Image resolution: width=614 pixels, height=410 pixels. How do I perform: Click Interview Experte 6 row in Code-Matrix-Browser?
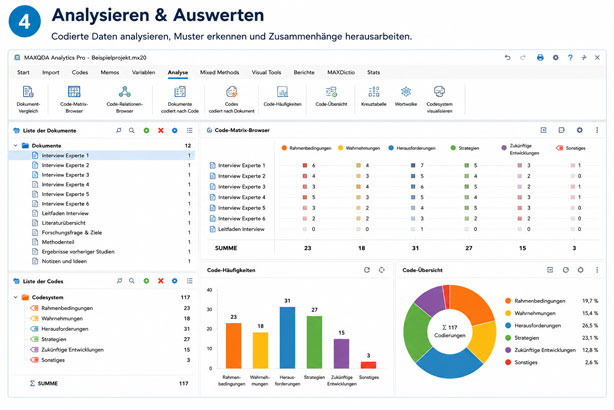(404, 219)
